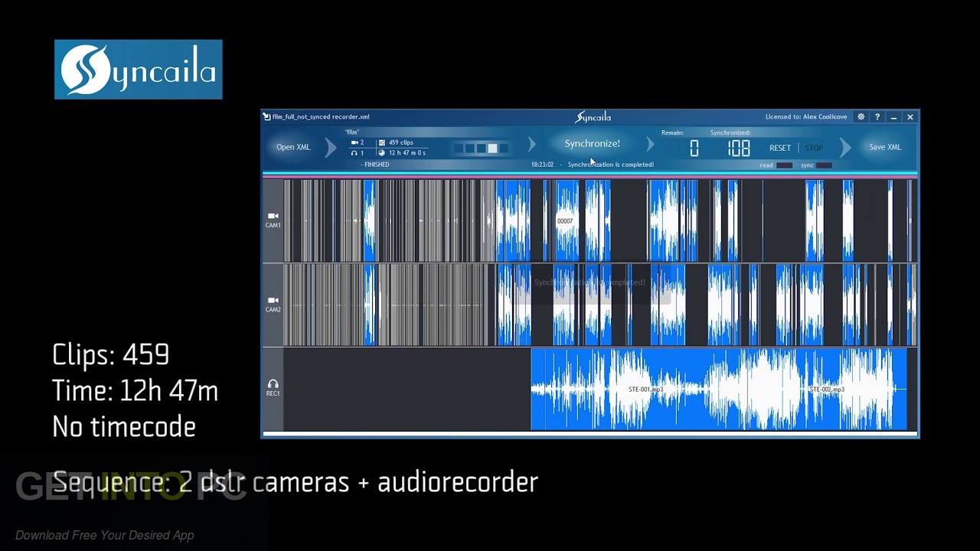This screenshot has height=551, width=980.
Task: Click the clock icon beside 12 h 47 m
Action: click(382, 153)
